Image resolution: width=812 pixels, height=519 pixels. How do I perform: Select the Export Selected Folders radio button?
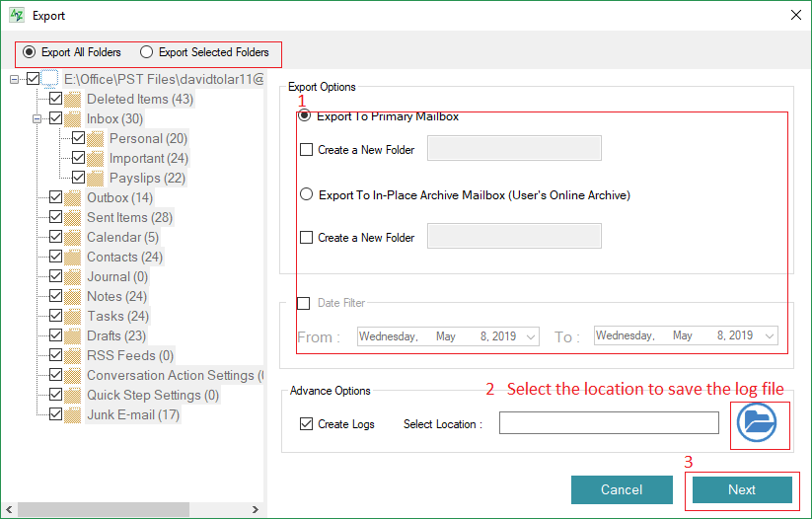point(147,52)
